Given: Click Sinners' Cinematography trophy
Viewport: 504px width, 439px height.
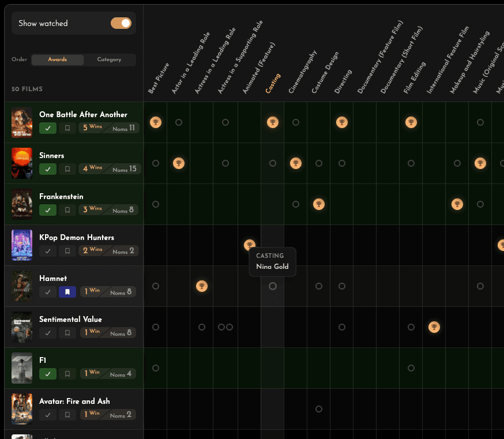Looking at the screenshot, I should point(296,163).
